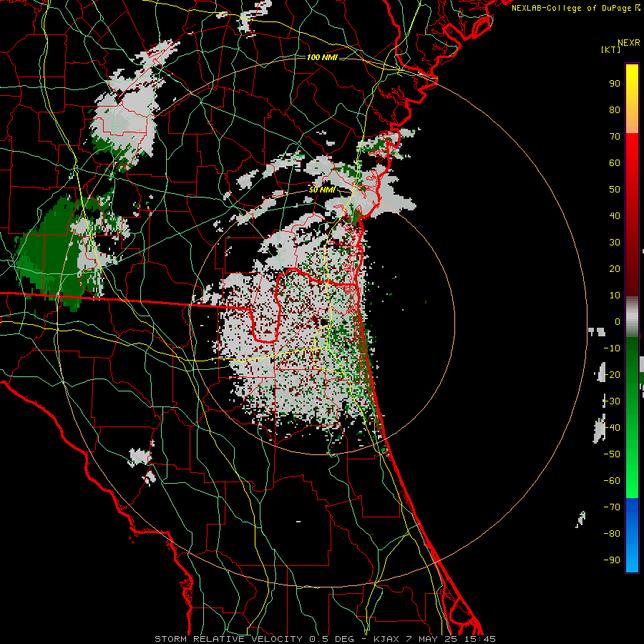The width and height of the screenshot is (644, 644).
Task: Click the 80 value on the velocity scale
Action: (x=615, y=110)
